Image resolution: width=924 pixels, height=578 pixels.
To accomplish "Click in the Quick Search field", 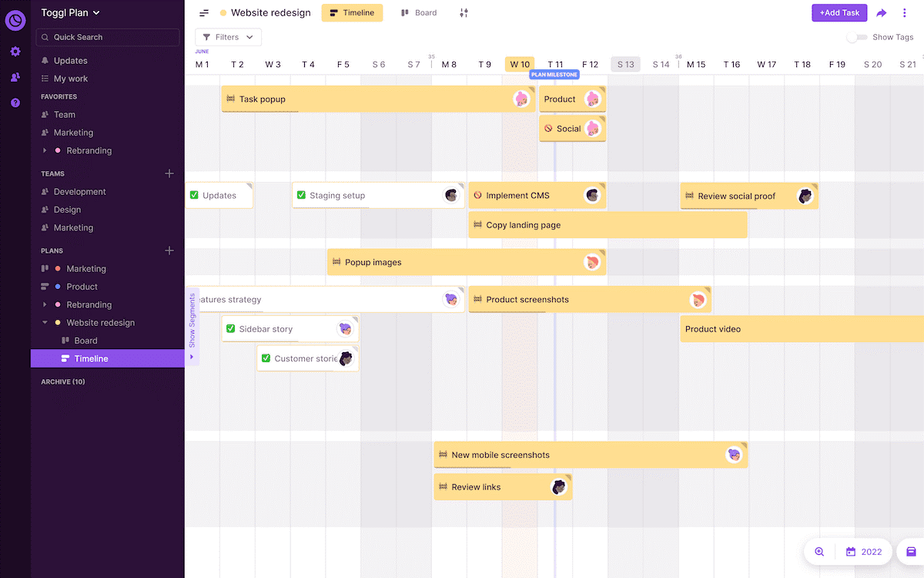I will click(x=108, y=37).
